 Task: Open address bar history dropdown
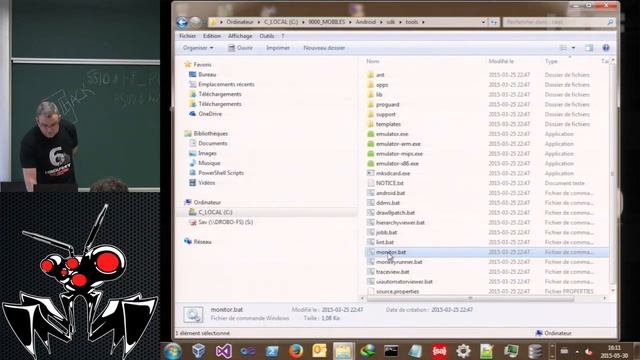(x=483, y=22)
